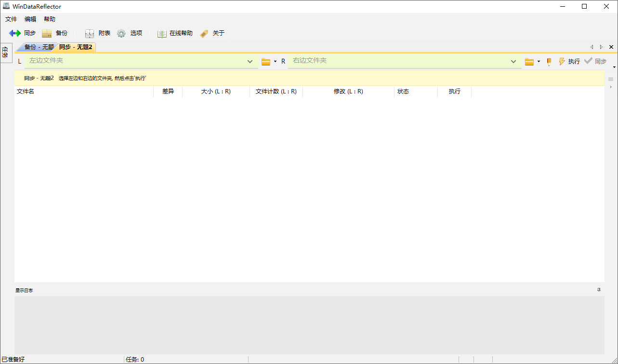The width and height of the screenshot is (618, 364).
Task: Sort by the 文件名 column header
Action: (x=84, y=91)
